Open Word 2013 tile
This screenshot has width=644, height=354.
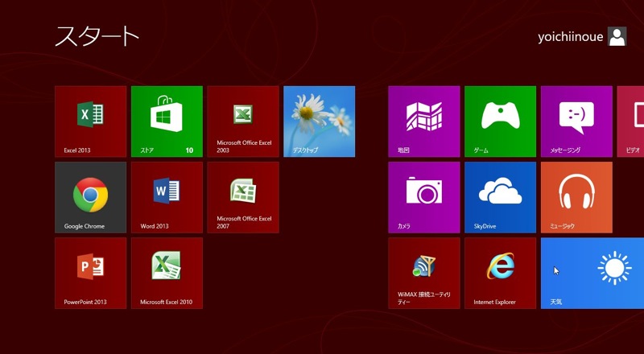tap(167, 197)
